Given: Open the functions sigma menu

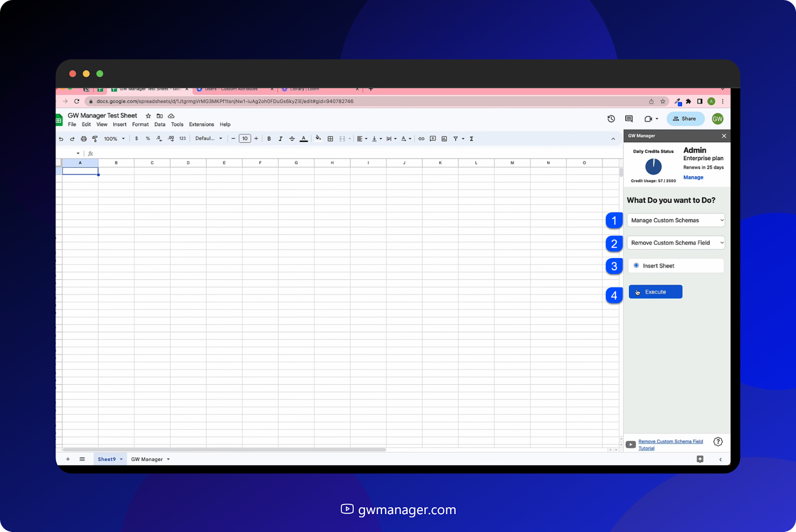Looking at the screenshot, I should tap(472, 139).
